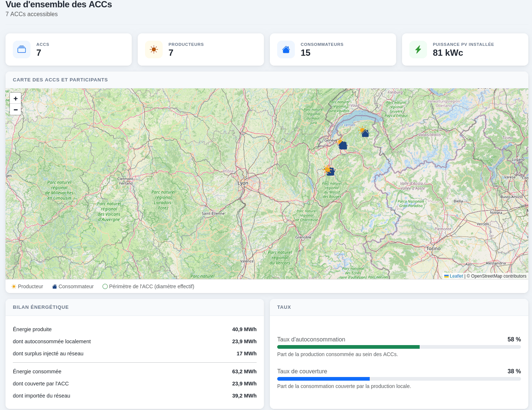Screen dimensions: 532x410
Task: Select the consumer house marker southeast of Le Léman
Action: coord(365,133)
